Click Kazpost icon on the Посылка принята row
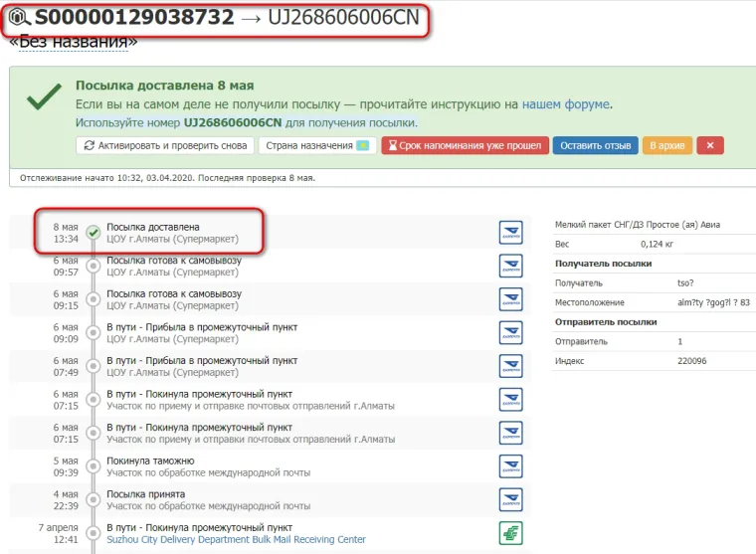This screenshot has height=554, width=756. point(510,500)
